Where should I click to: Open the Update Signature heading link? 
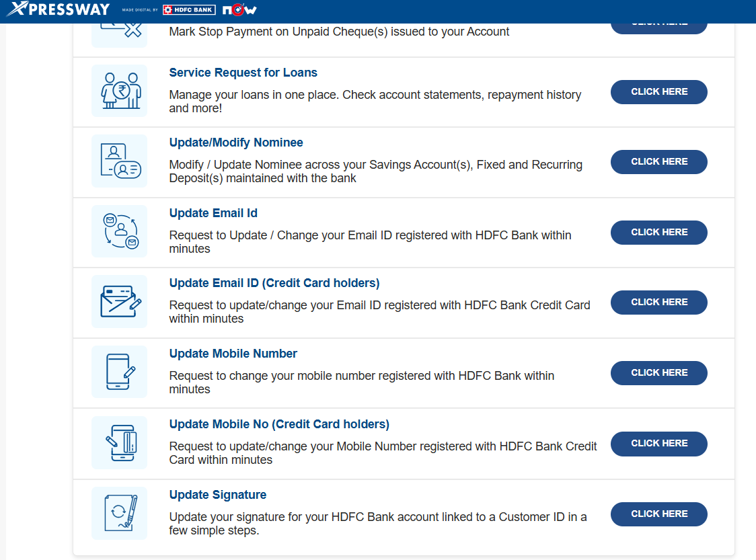(x=217, y=495)
